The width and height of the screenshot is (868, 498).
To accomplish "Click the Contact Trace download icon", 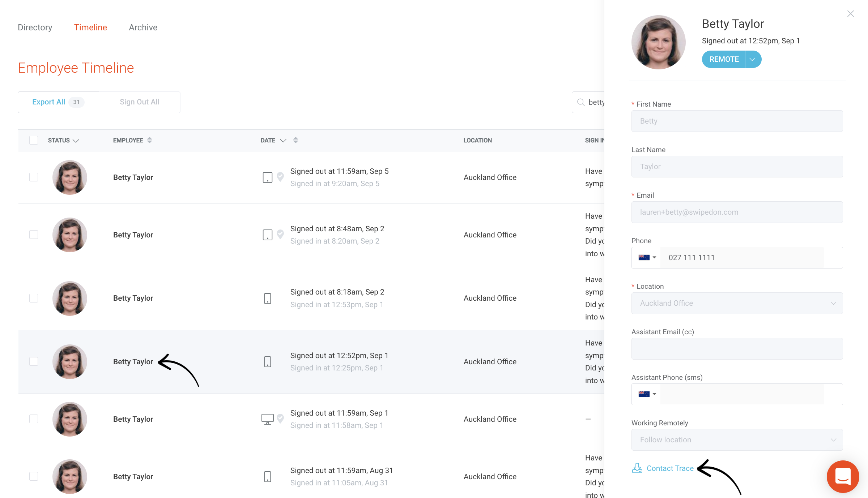I will tap(637, 468).
